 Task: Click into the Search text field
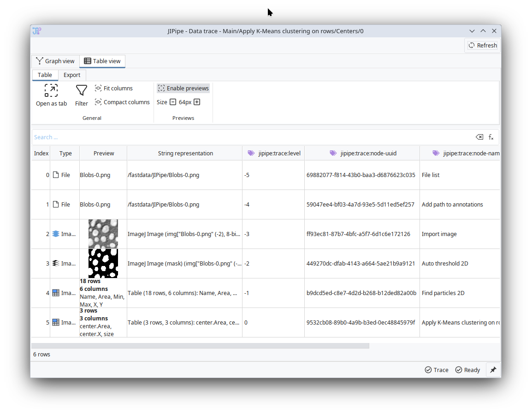249,137
